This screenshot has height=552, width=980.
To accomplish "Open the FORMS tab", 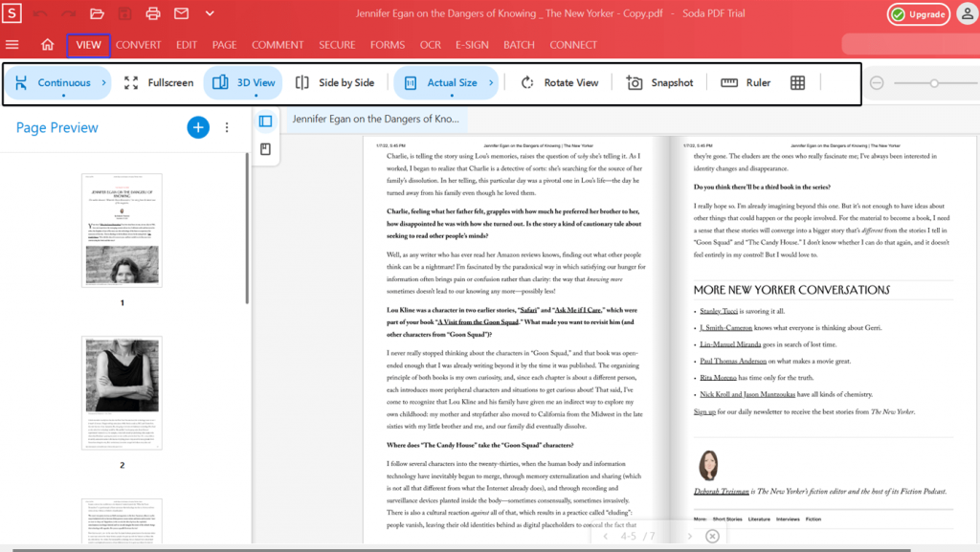I will click(x=388, y=45).
